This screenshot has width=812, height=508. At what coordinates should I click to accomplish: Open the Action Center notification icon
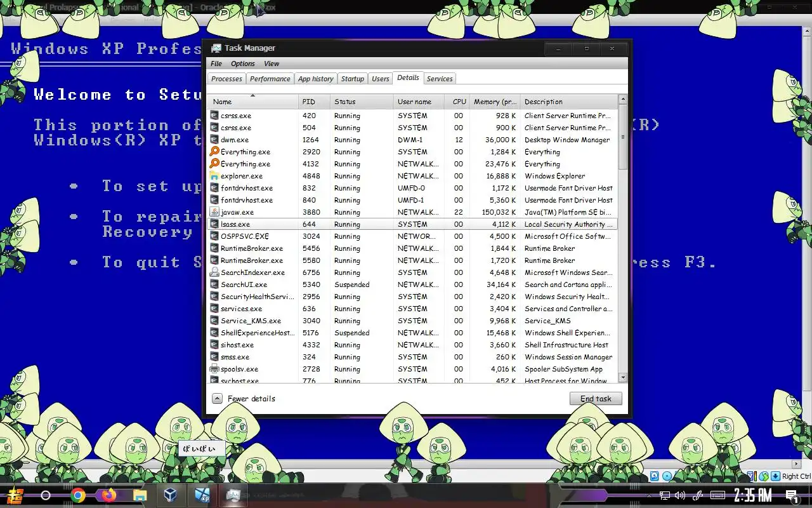click(x=792, y=496)
